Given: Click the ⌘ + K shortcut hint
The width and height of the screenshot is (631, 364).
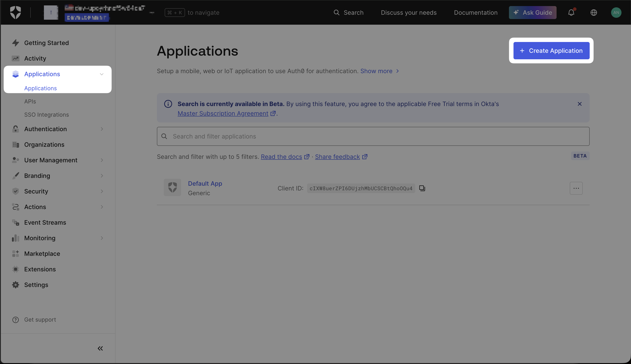Looking at the screenshot, I should click(174, 13).
